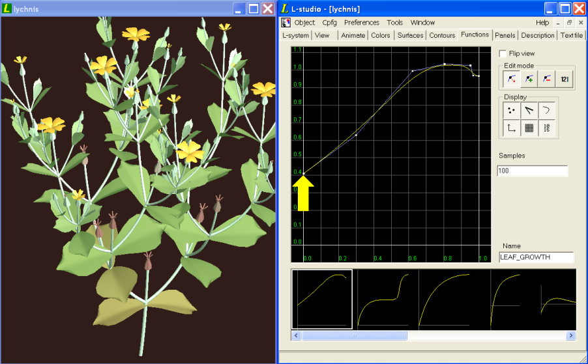
Task: Close the inner lychnis document
Action: (581, 23)
